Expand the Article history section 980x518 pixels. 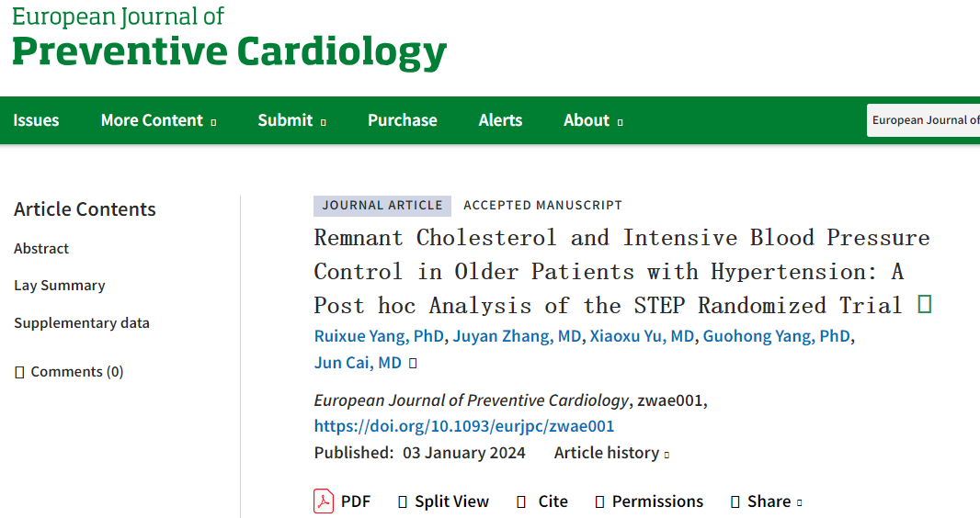click(611, 453)
